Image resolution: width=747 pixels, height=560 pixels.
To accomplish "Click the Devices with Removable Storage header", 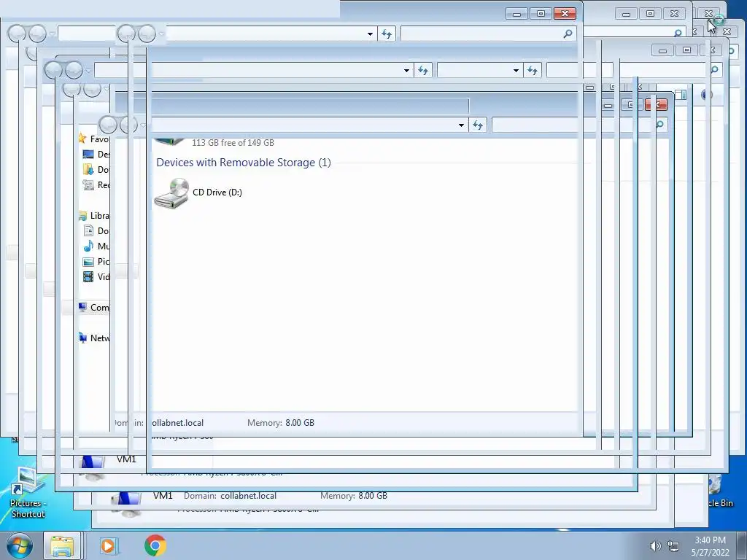I will [244, 163].
